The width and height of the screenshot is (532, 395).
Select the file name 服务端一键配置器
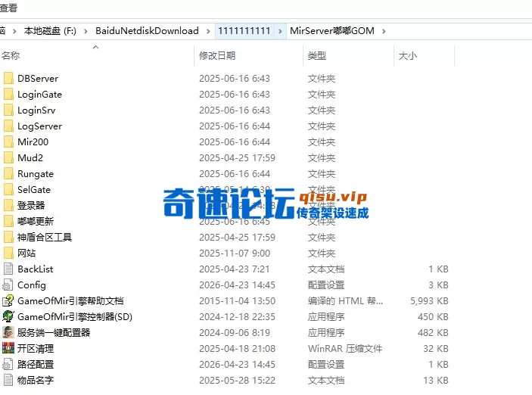54,332
